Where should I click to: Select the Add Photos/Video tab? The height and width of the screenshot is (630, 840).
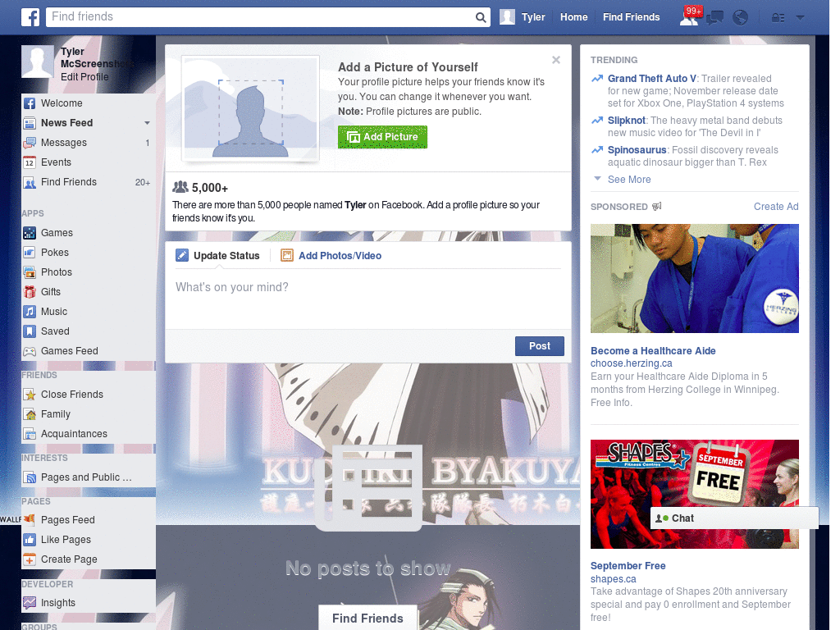click(331, 256)
